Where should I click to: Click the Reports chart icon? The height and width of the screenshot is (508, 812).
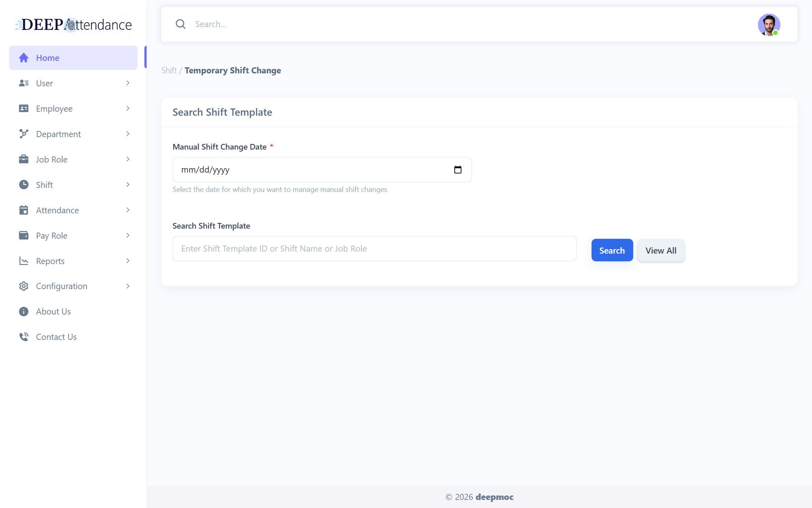[x=24, y=261]
